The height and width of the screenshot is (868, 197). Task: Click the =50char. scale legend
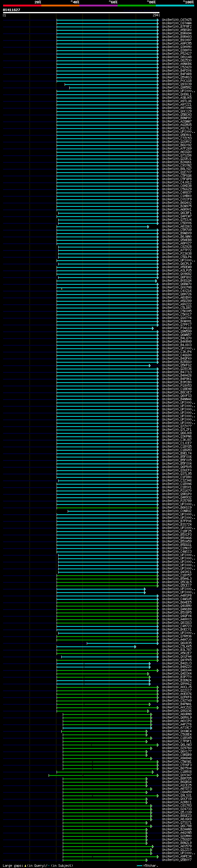(x=147, y=865)
